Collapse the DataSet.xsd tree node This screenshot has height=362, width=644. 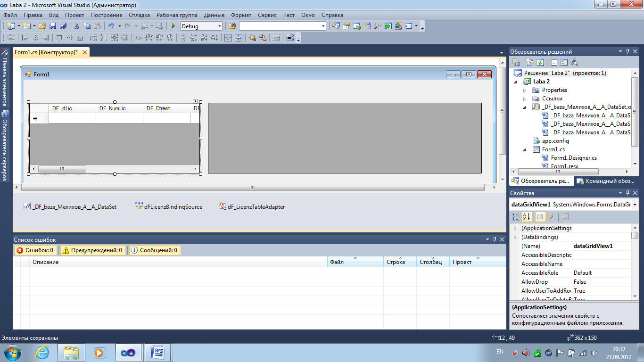524,107
